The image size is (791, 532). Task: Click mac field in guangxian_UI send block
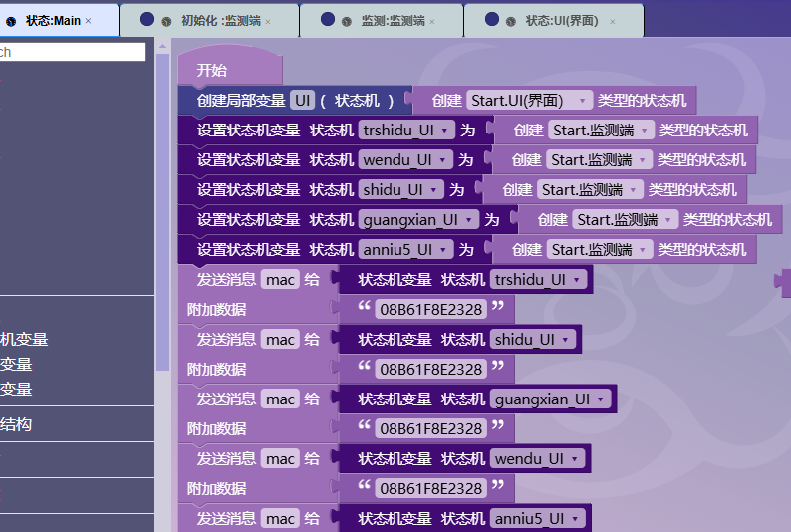point(280,399)
